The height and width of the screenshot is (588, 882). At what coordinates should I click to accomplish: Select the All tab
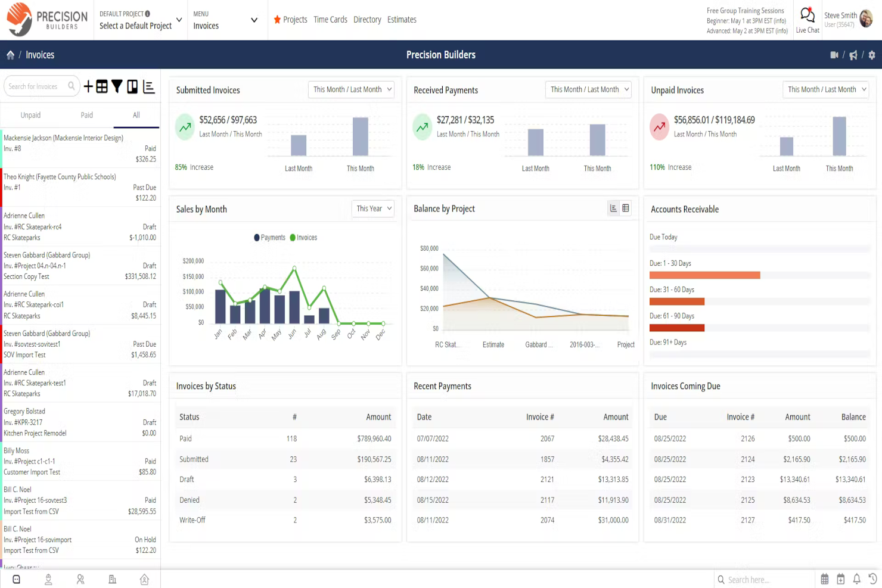coord(136,115)
